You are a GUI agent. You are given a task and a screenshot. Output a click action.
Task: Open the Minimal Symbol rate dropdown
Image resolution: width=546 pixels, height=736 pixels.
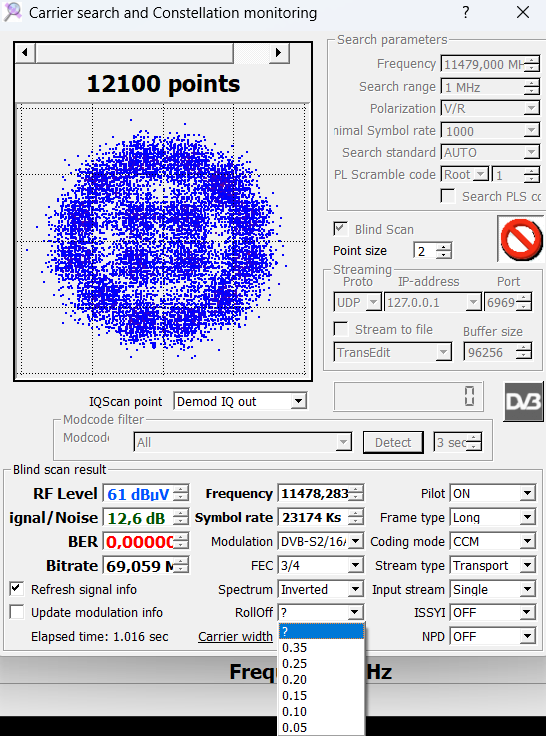tap(531, 130)
